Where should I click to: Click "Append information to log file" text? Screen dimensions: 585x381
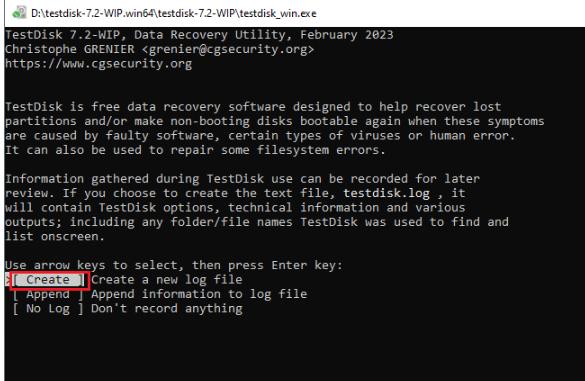tap(199, 294)
